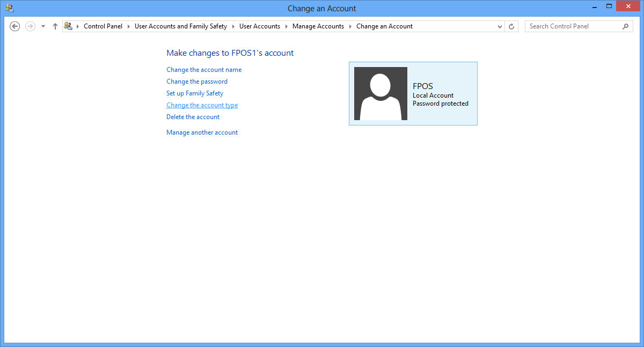Viewport: 644px width, 347px height.
Task: Expand arrow after Manage Accounts breadcrumb
Action: tap(350, 26)
